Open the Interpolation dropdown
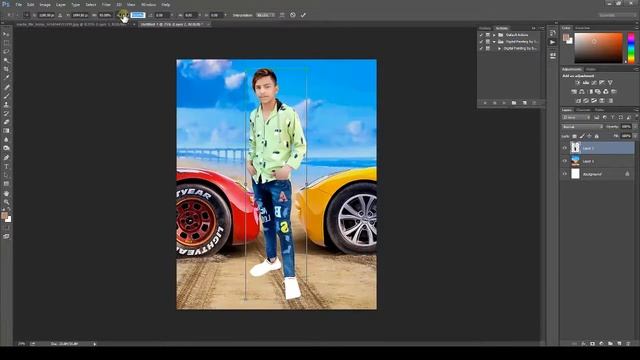This screenshot has height=360, width=640. pos(265,15)
